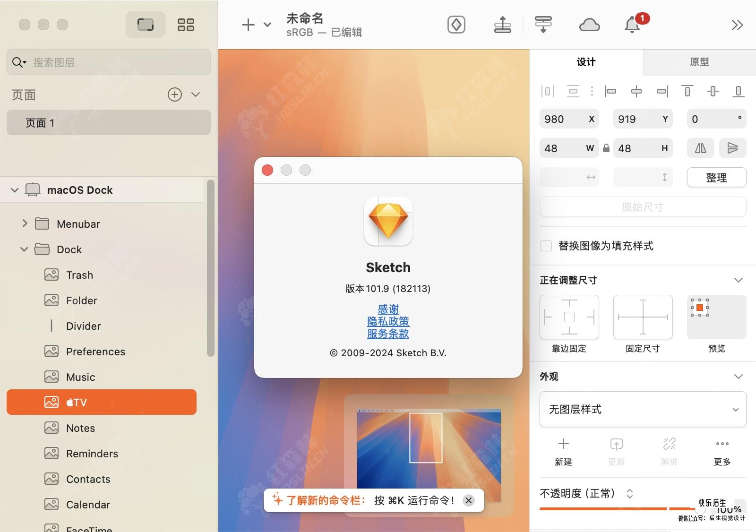Click the height H field
The width and height of the screenshot is (756, 532).
(643, 148)
